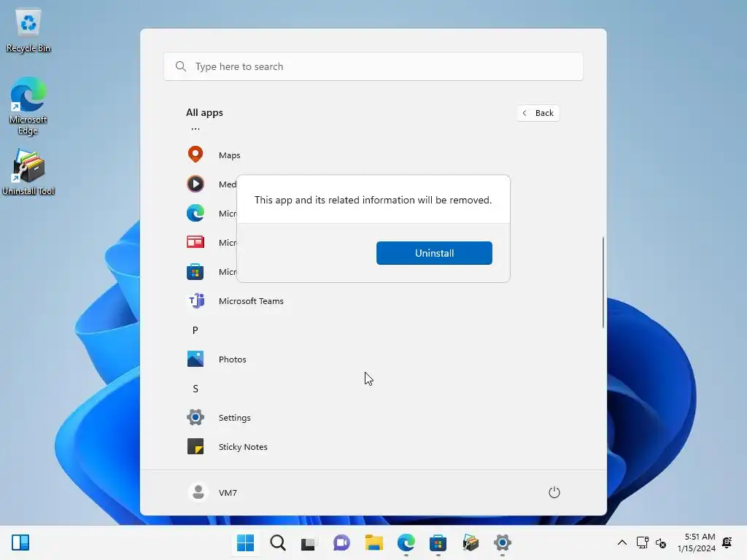Open Task View on the taskbar
The width and height of the screenshot is (747, 560).
pyautogui.click(x=309, y=542)
